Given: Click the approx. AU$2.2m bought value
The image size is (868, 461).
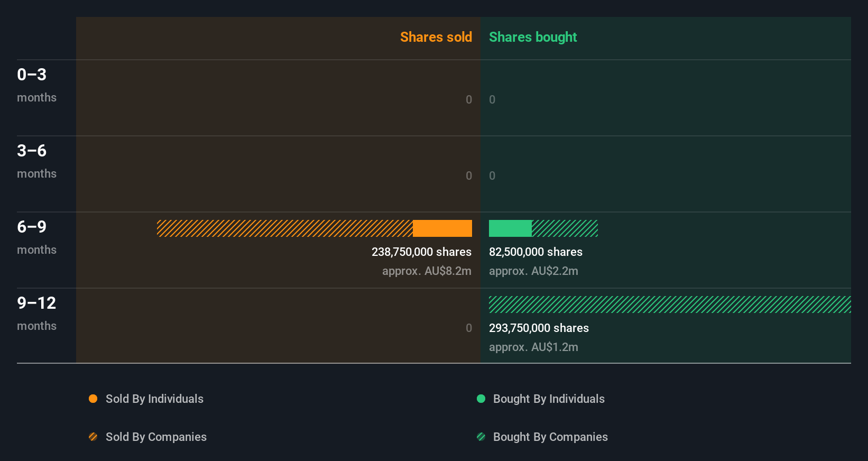Looking at the screenshot, I should 533,271.
